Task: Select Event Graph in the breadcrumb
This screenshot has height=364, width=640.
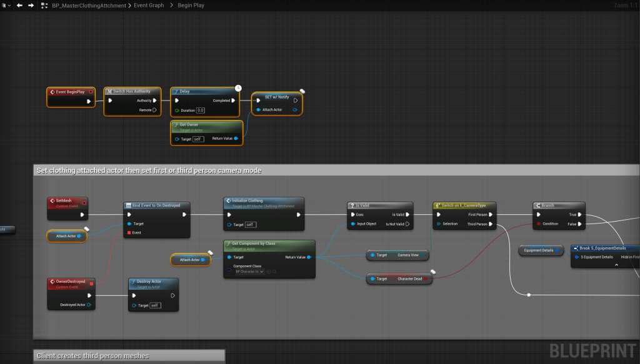Action: pos(150,5)
